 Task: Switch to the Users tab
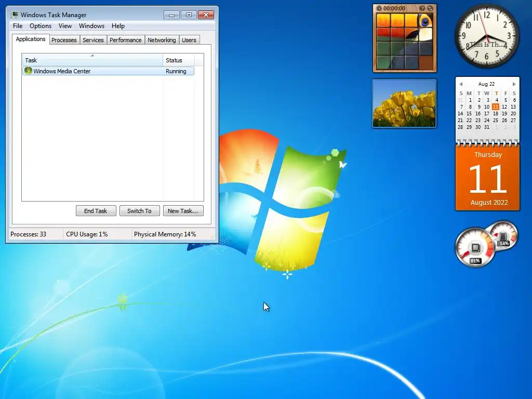(x=189, y=40)
